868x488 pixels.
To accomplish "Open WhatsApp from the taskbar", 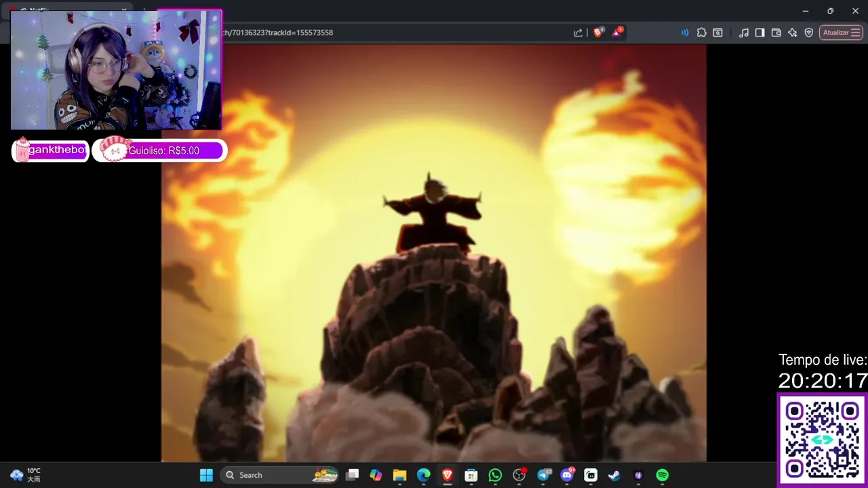I will point(495,475).
